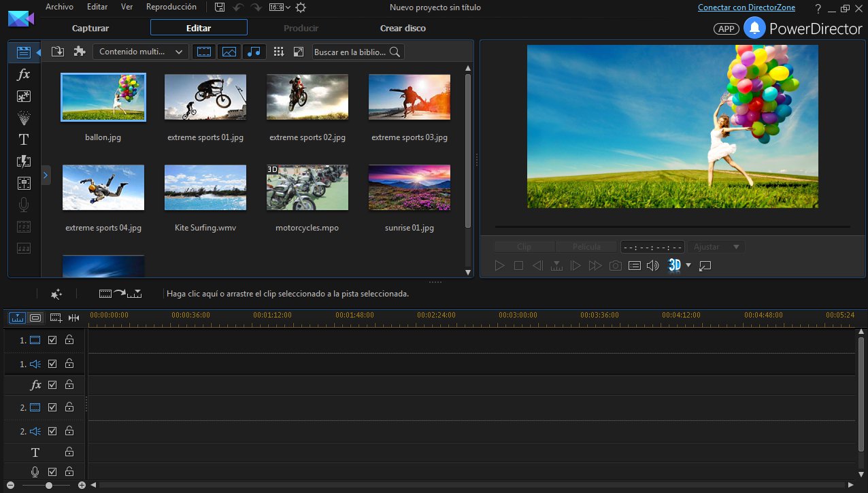Uncheck audio track 1 checkbox
The width and height of the screenshot is (868, 493).
coord(52,364)
